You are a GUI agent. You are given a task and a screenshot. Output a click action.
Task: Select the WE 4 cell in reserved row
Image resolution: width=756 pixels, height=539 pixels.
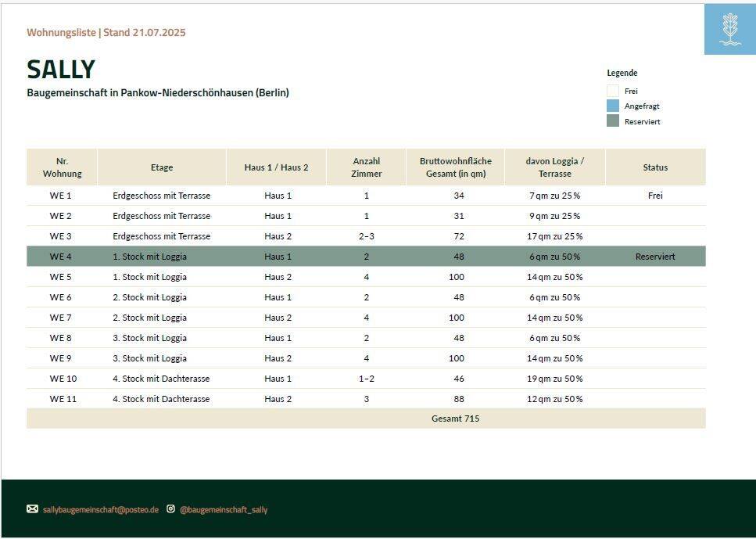pyautogui.click(x=60, y=257)
